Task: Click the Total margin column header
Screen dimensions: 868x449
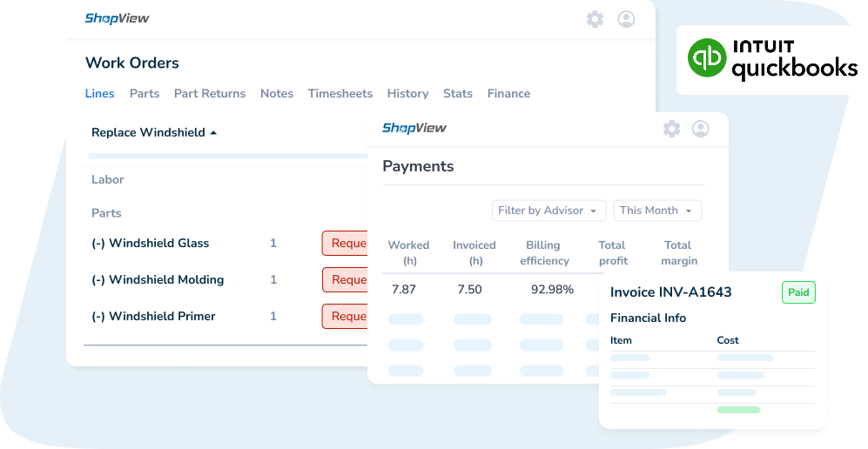Action: 679,252
